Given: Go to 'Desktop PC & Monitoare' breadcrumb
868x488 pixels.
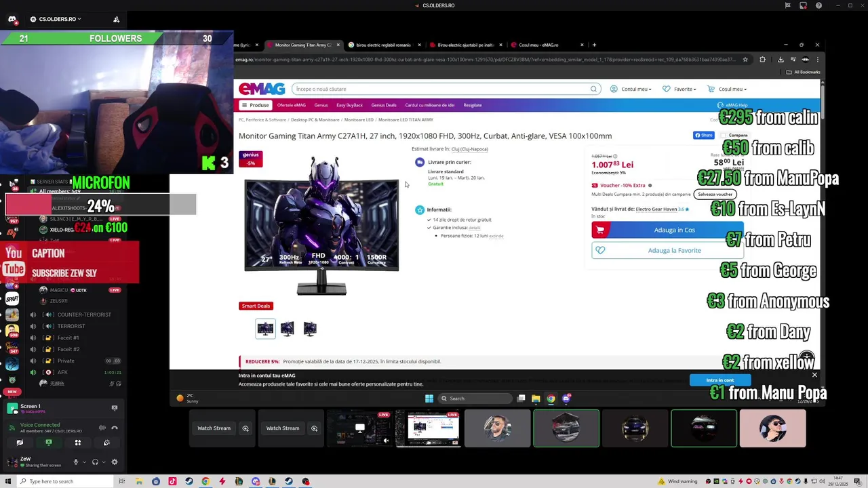Looking at the screenshot, I should [x=315, y=120].
